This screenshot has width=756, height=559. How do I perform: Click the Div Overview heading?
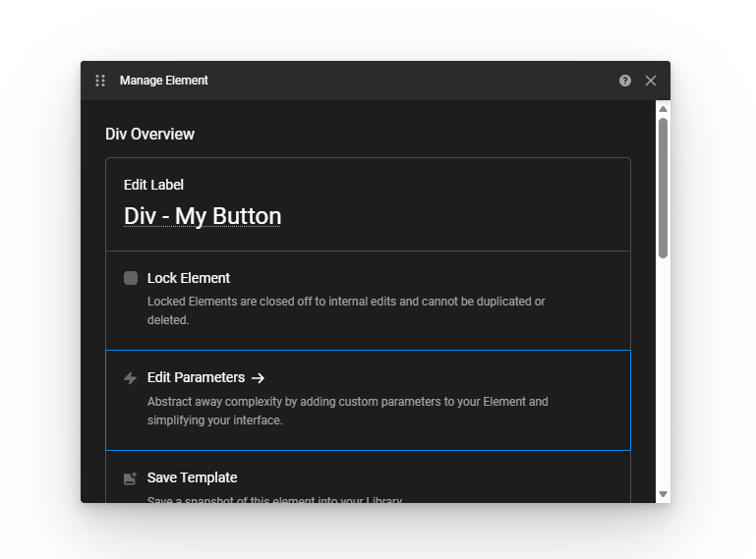coord(150,135)
